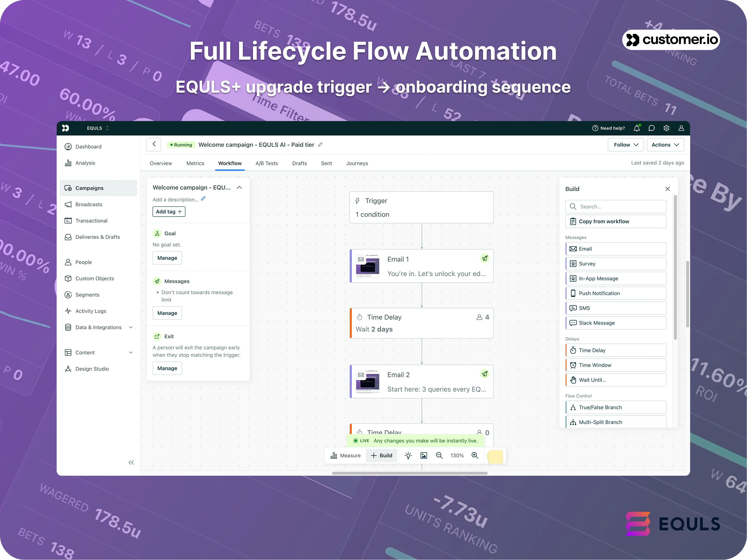
Task: Open the settings gear icon
Action: click(666, 128)
